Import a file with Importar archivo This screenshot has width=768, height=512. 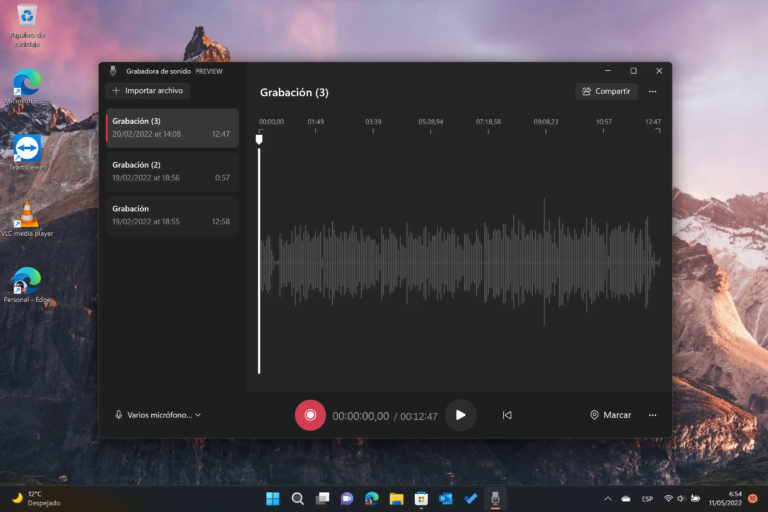[x=147, y=91]
